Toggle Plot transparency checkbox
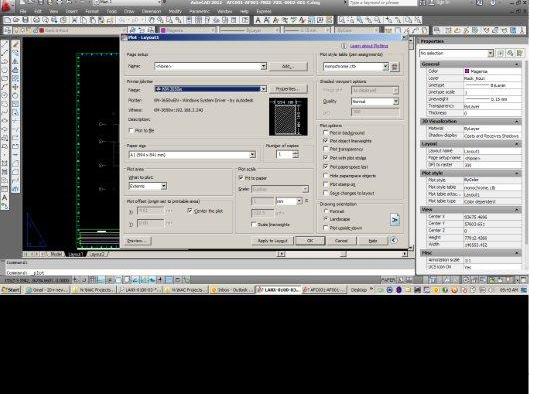 326,149
